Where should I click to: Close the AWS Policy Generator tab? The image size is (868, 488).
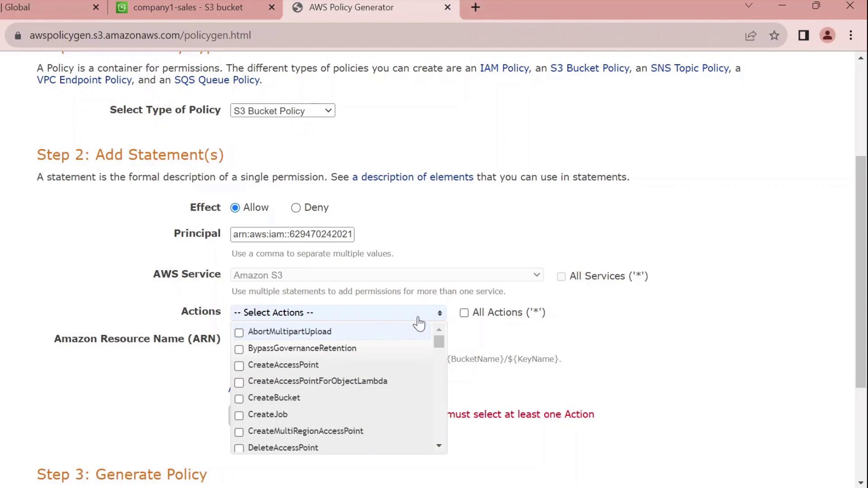(448, 8)
